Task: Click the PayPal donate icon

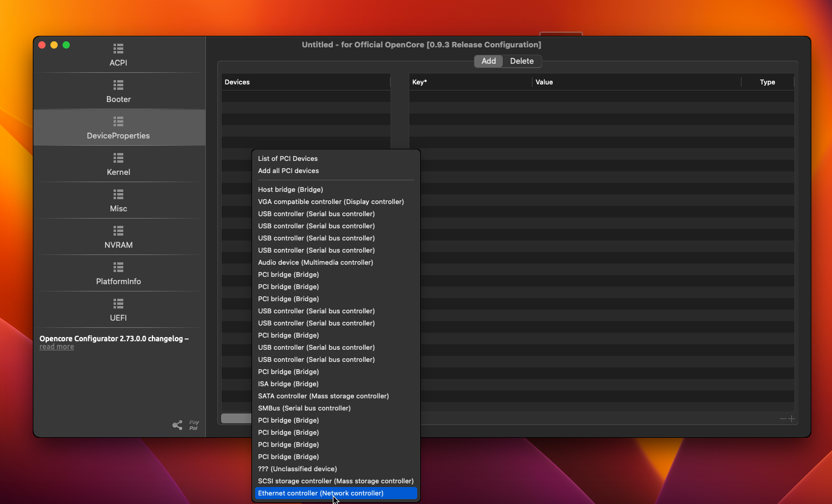Action: (x=194, y=425)
